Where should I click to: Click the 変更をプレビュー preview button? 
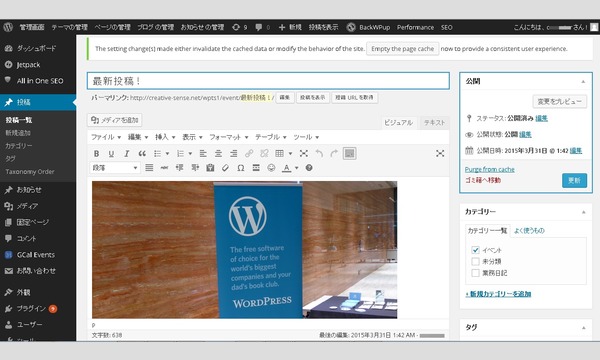pos(559,101)
